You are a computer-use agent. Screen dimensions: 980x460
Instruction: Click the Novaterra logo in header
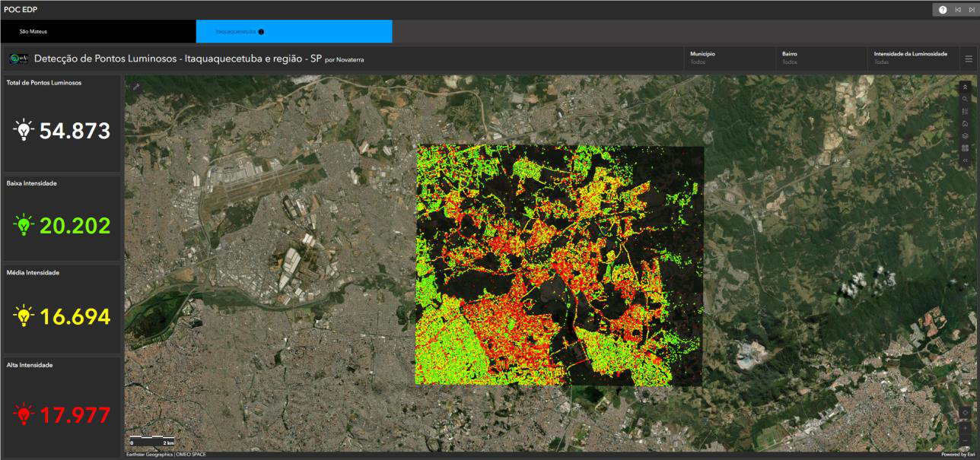(x=19, y=59)
